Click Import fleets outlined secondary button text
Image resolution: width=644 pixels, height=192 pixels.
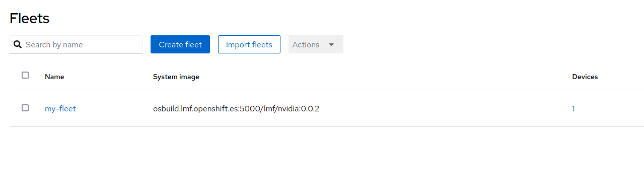[x=249, y=44]
